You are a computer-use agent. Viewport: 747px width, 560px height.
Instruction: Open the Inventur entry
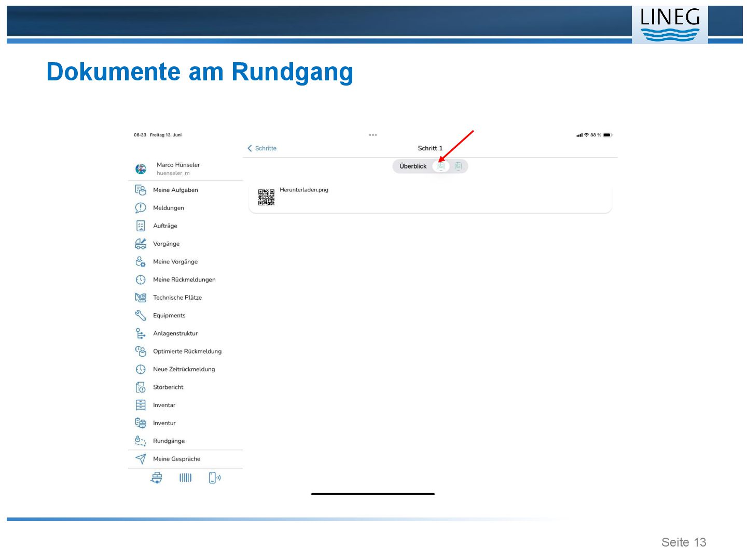point(186,423)
